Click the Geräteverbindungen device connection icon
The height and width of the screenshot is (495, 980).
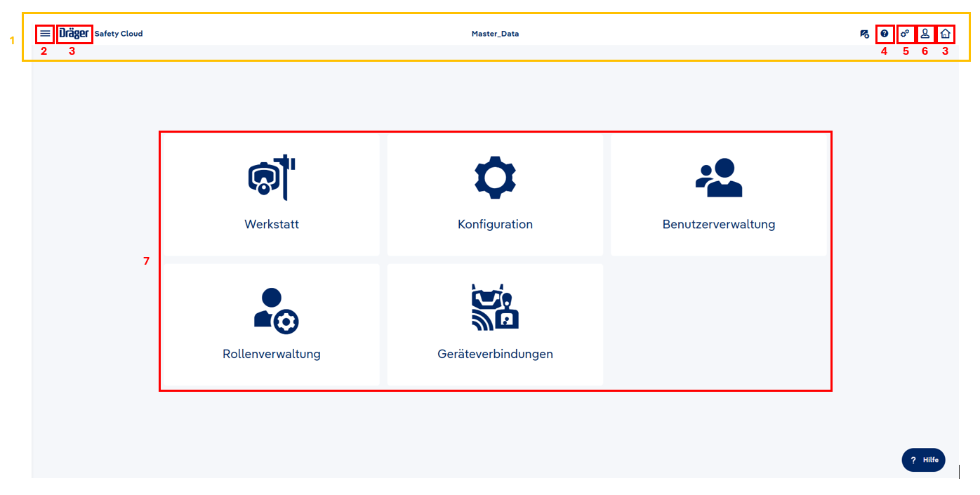point(495,308)
